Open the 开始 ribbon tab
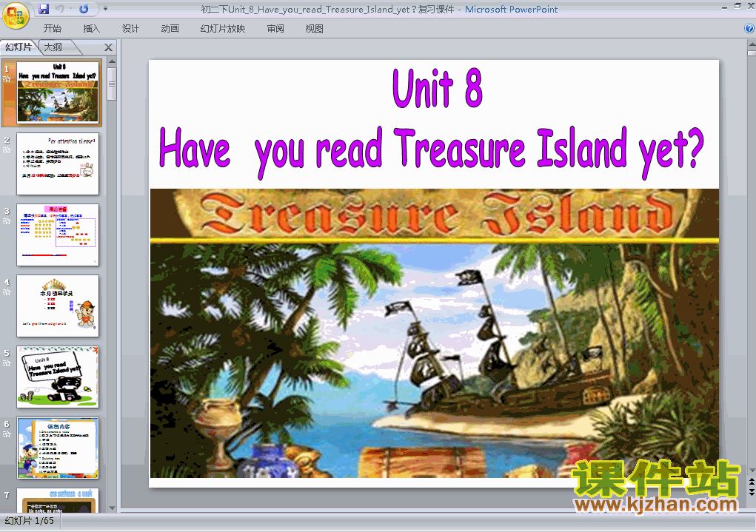The width and height of the screenshot is (756, 532). coord(52,28)
